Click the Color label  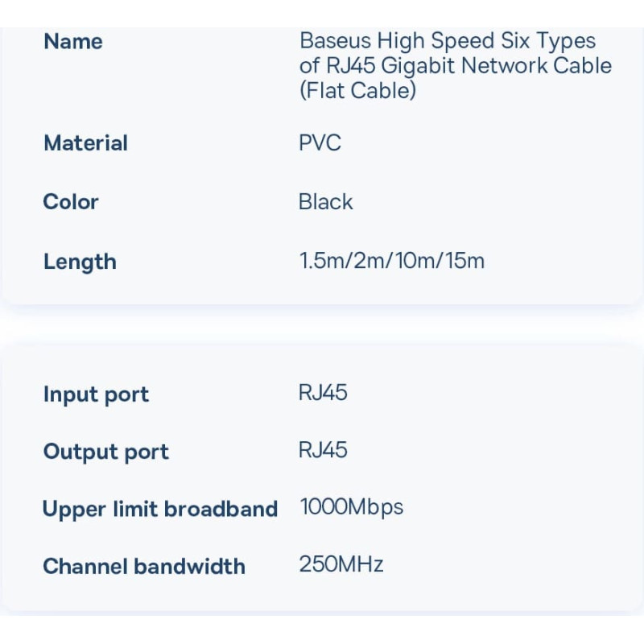[x=71, y=202]
